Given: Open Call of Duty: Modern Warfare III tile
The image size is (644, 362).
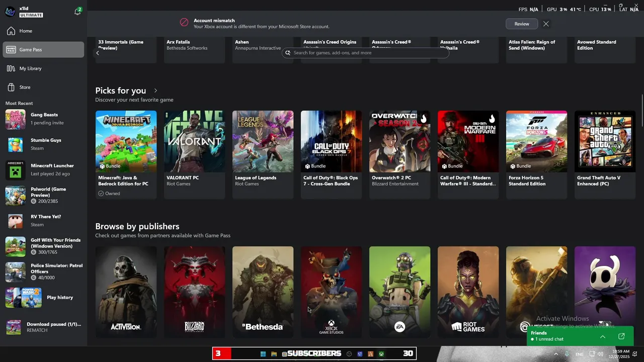Looking at the screenshot, I should (x=468, y=154).
